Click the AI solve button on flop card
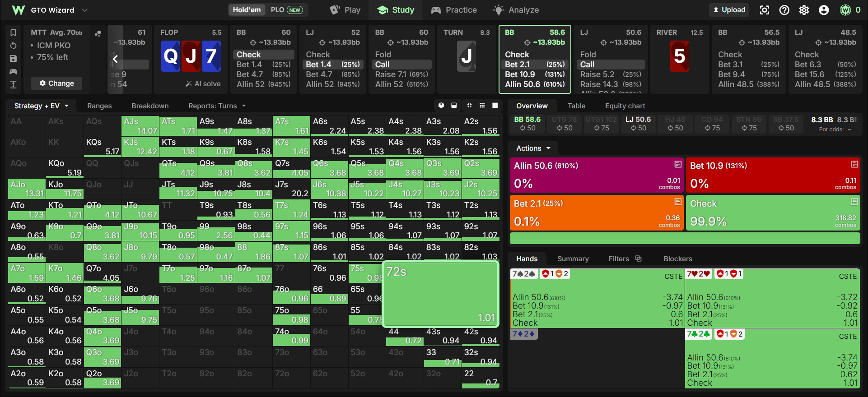 pyautogui.click(x=203, y=84)
